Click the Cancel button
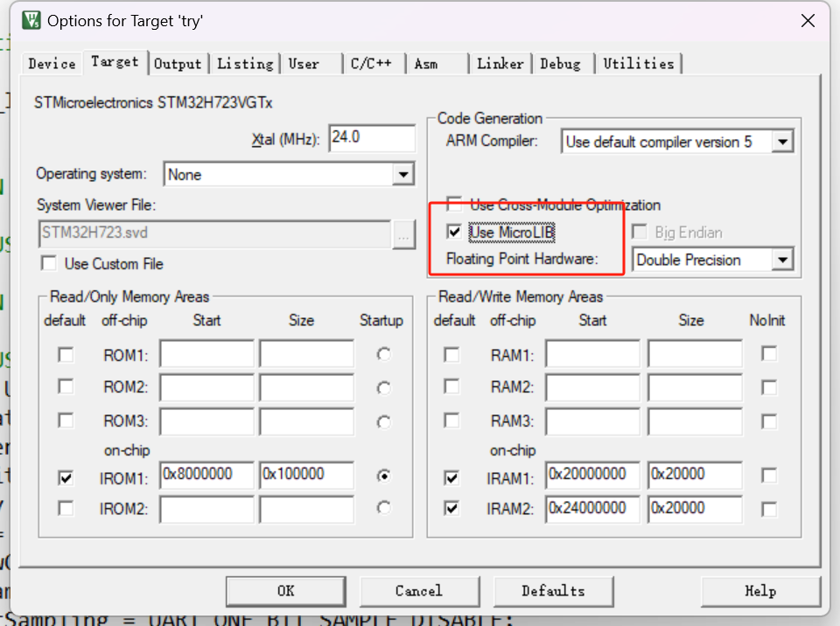Screen dimensions: 840x626 (x=419, y=591)
